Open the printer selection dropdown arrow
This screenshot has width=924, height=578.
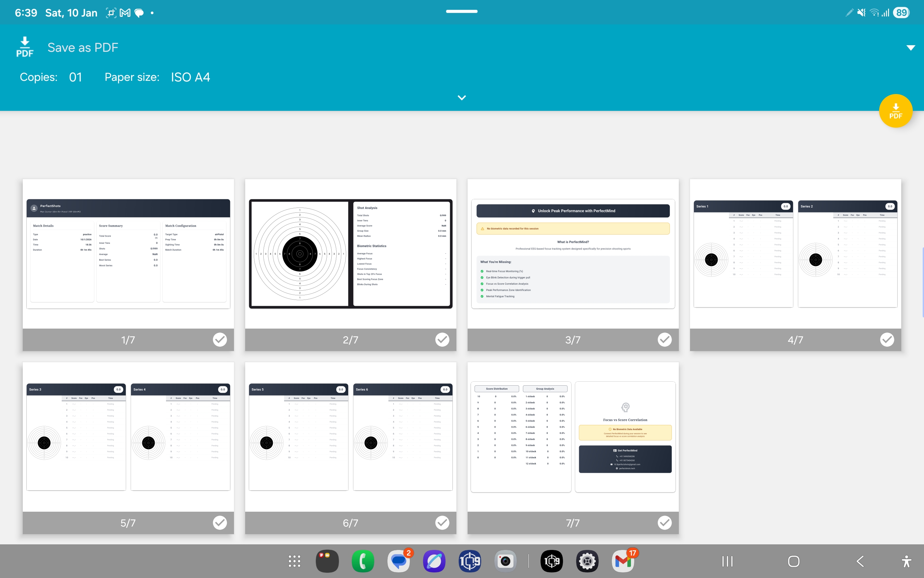click(x=910, y=48)
